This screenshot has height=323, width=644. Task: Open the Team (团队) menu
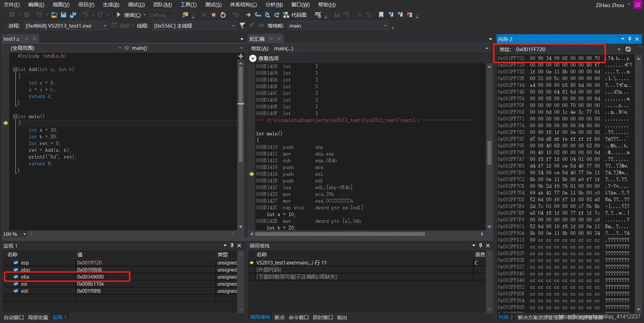click(163, 5)
